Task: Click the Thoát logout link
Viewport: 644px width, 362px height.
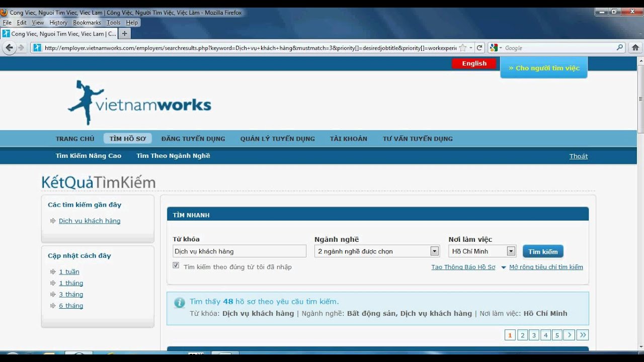Action: point(579,156)
